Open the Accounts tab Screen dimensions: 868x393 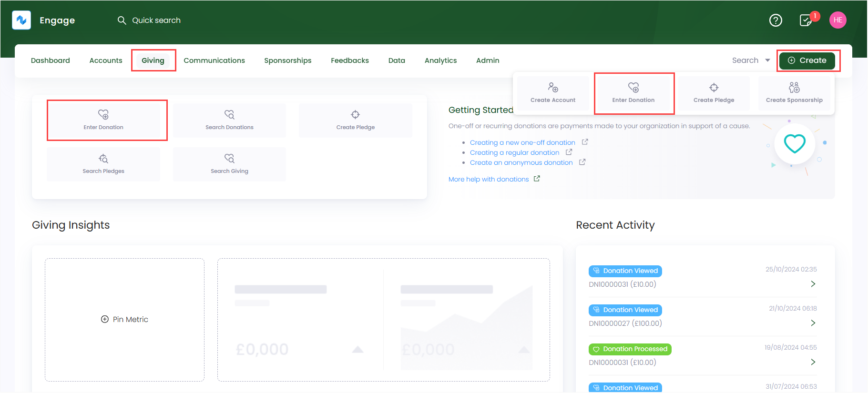(x=106, y=60)
